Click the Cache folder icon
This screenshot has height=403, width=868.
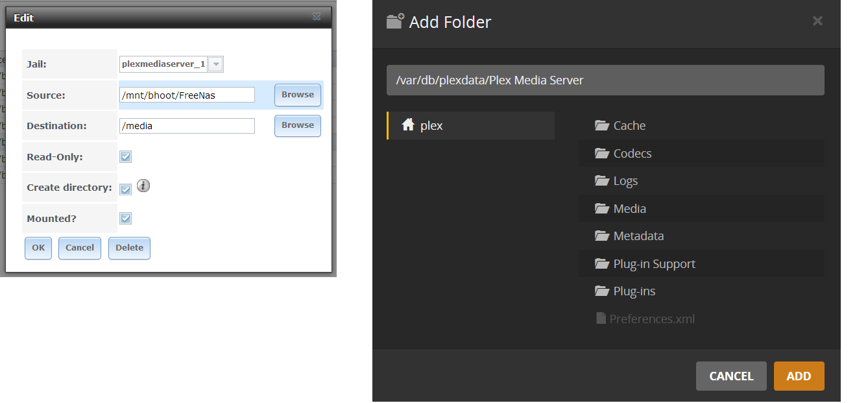click(x=602, y=125)
